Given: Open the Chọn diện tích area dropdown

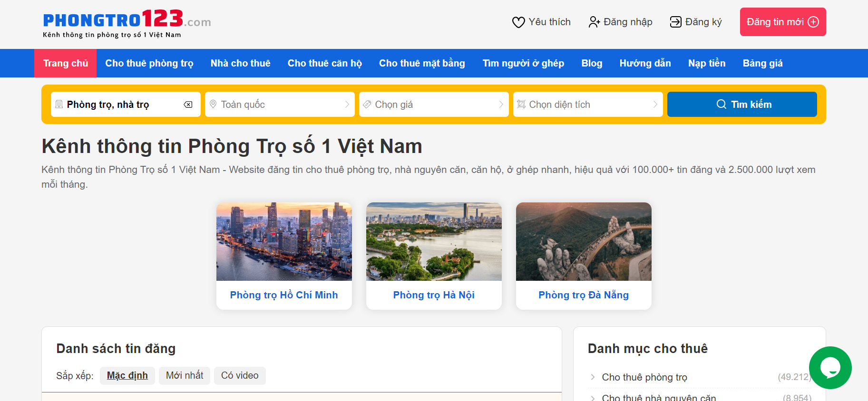Looking at the screenshot, I should pyautogui.click(x=588, y=105).
